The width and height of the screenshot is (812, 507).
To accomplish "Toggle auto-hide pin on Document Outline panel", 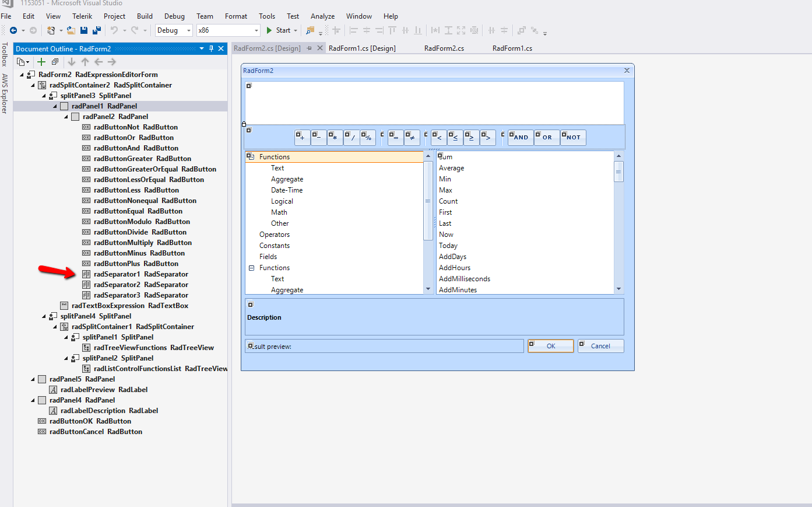I will click(x=211, y=48).
